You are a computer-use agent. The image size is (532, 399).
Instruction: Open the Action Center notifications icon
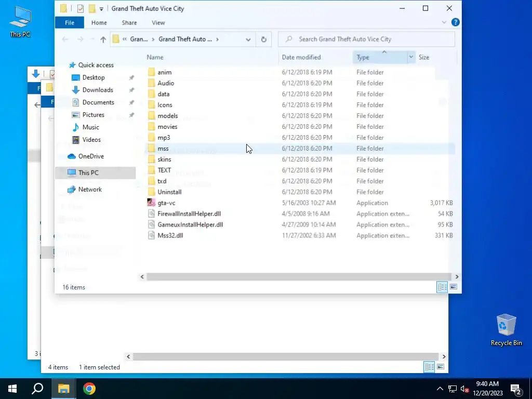tap(516, 389)
